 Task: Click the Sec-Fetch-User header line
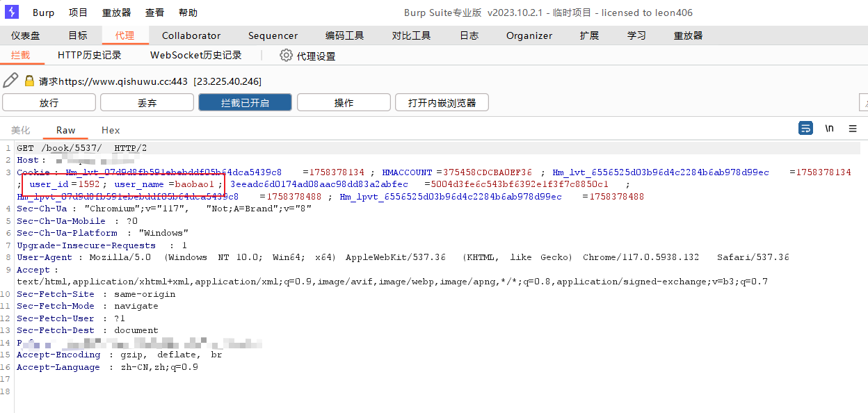(x=71, y=318)
